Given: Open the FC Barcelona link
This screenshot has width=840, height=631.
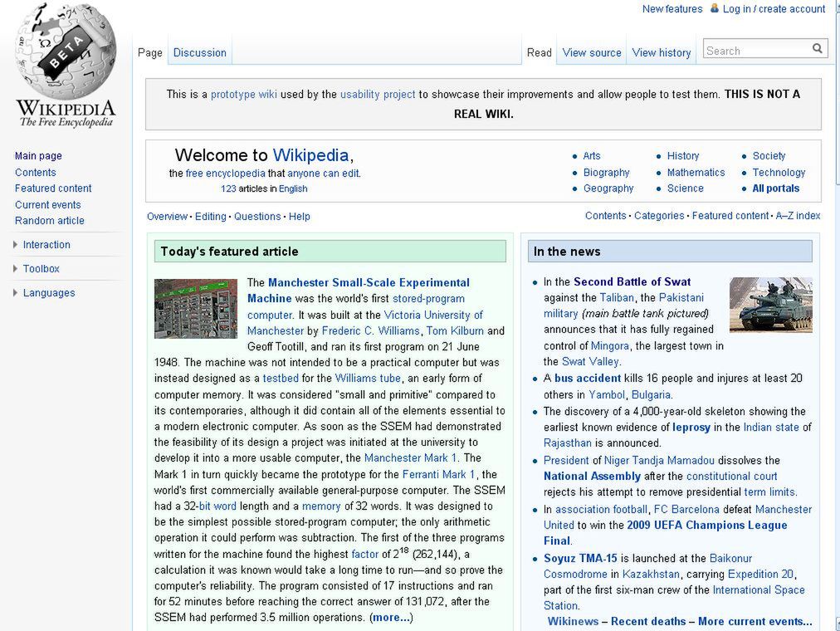Looking at the screenshot, I should [x=686, y=510].
